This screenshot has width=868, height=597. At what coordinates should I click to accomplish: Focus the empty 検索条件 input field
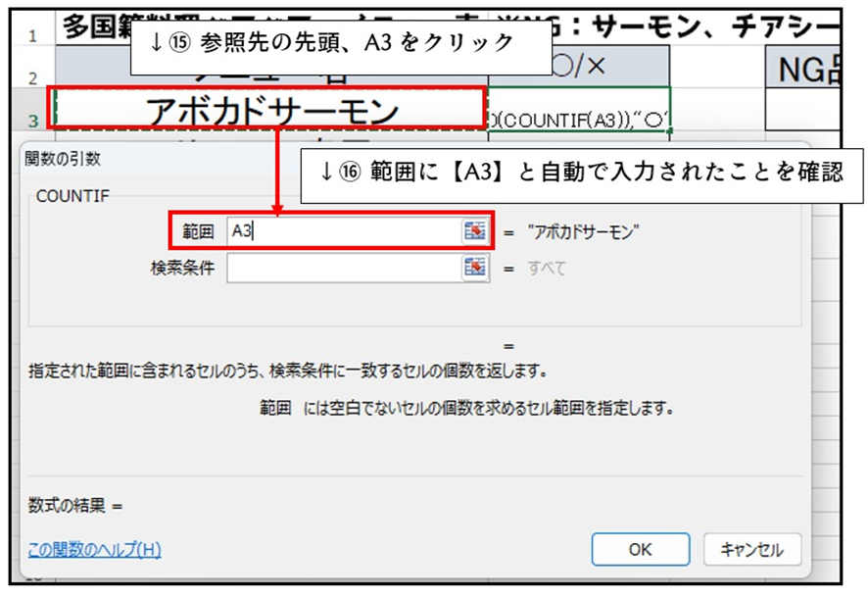click(343, 268)
